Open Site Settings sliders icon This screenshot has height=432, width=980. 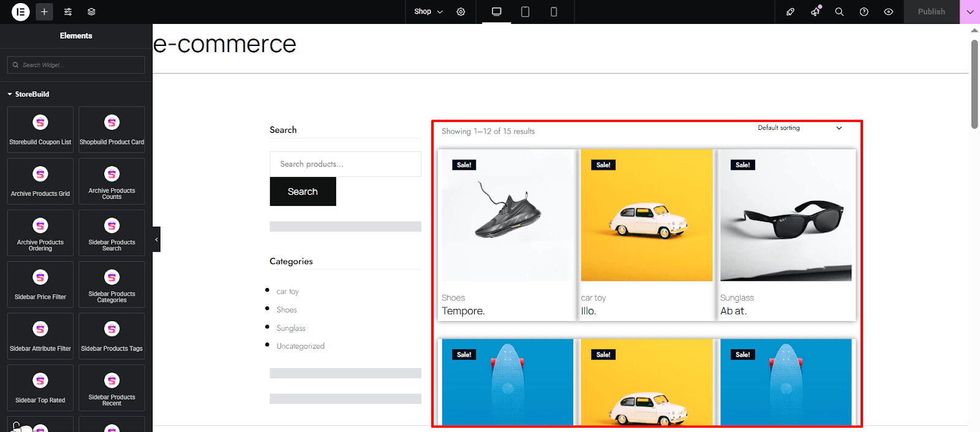(x=68, y=12)
